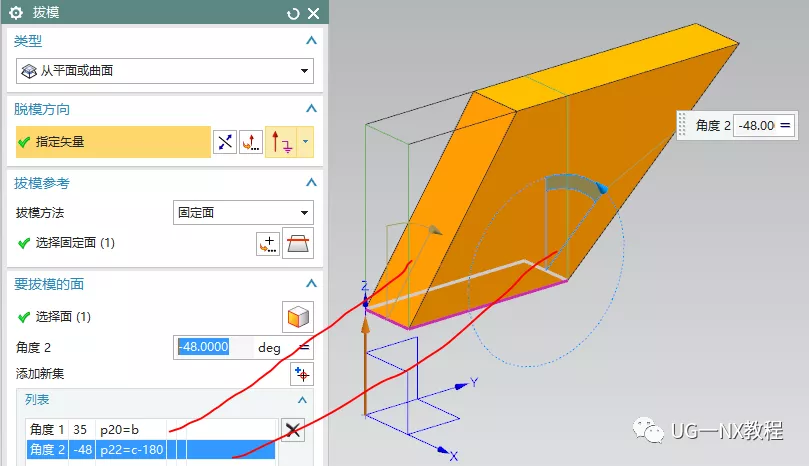
Task: Open the vector dialog icon
Action: (x=251, y=142)
